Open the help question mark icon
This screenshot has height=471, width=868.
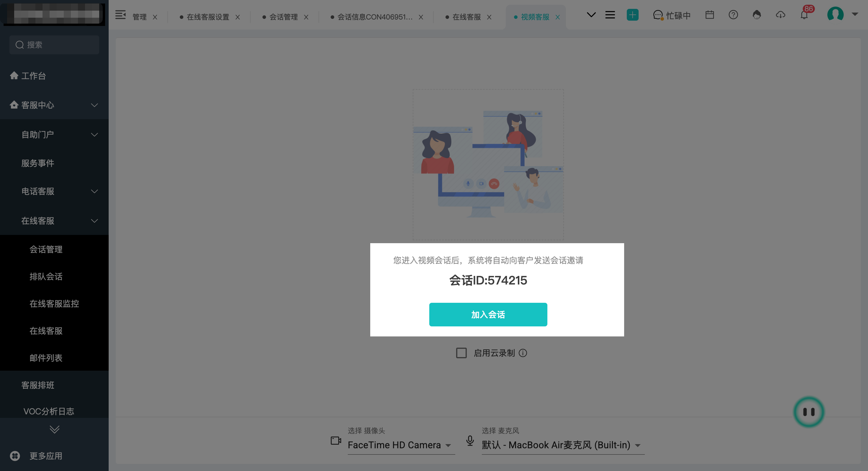(x=733, y=15)
